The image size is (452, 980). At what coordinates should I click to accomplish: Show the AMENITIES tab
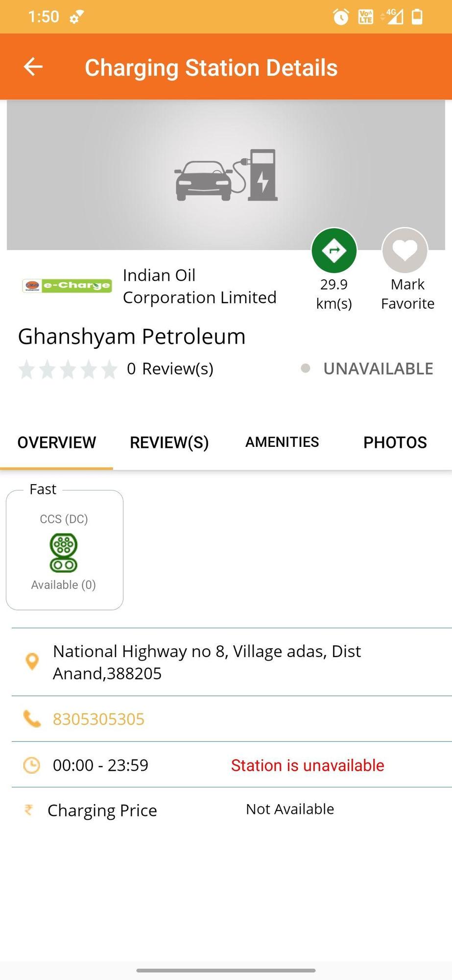point(282,442)
